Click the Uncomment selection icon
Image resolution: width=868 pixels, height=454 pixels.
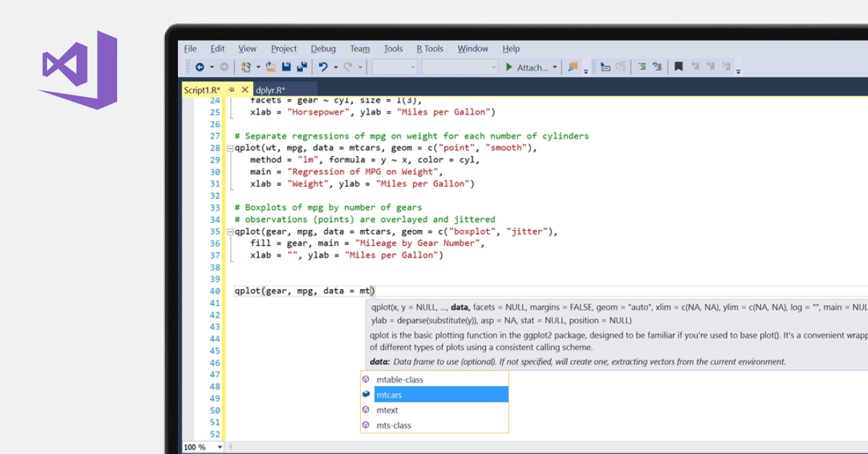[657, 67]
